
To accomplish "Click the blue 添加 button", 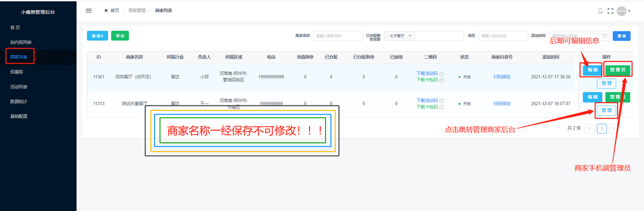I will pyautogui.click(x=98, y=36).
